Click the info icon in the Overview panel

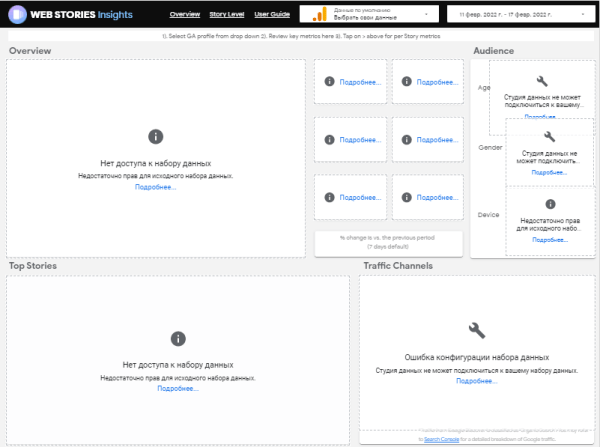pos(155,136)
